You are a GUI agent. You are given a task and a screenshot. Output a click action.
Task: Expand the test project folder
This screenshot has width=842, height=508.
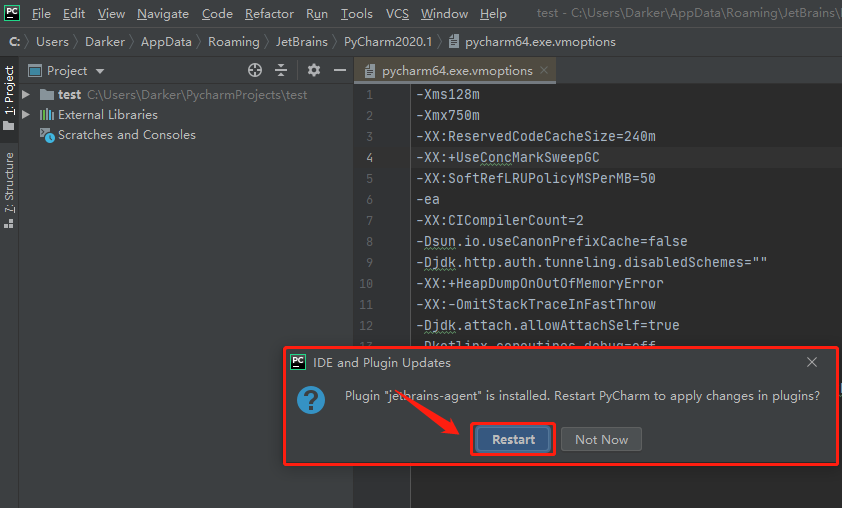[x=25, y=95]
